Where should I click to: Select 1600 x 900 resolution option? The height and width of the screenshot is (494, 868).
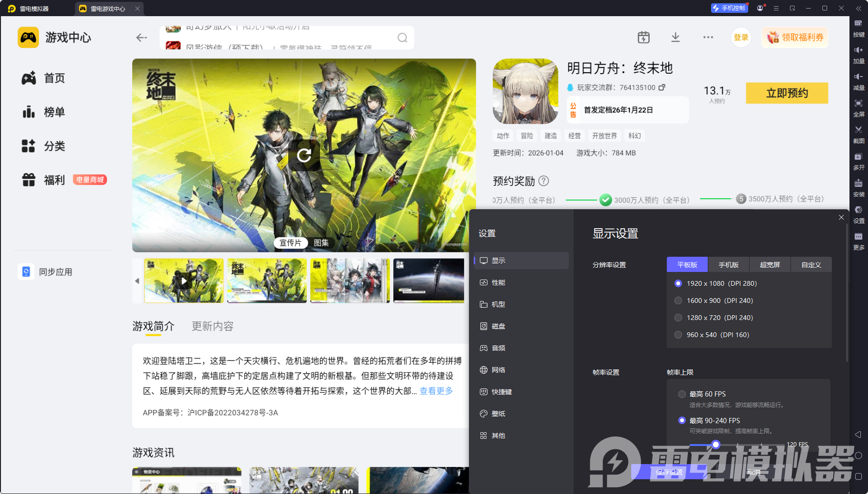click(678, 300)
